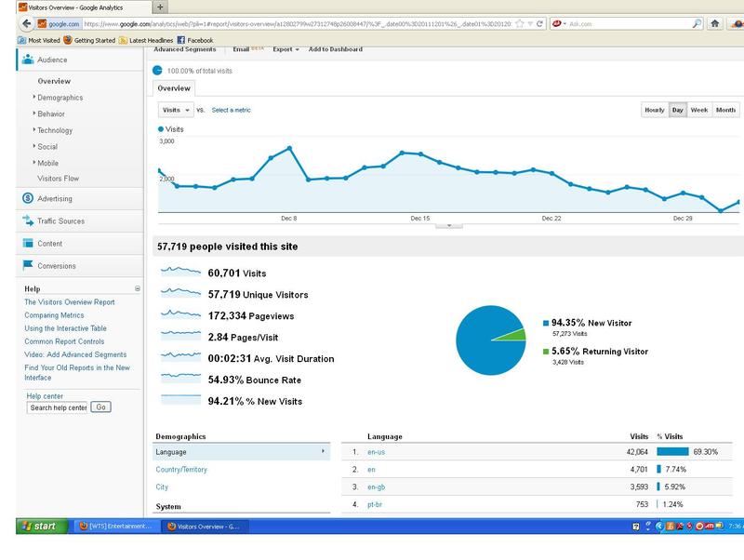This screenshot has height=560, width=744.
Task: Open Getting Started bookmark
Action: click(89, 40)
